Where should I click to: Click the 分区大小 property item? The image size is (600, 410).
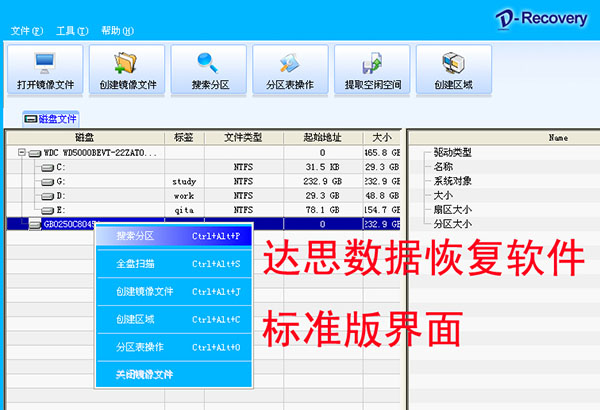point(452,224)
